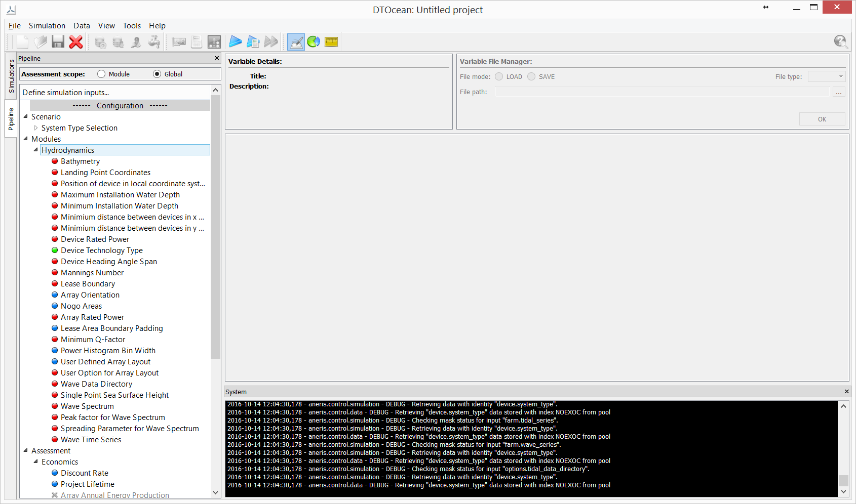
Task: Select the Bathymetry variable in the tree
Action: coord(80,161)
